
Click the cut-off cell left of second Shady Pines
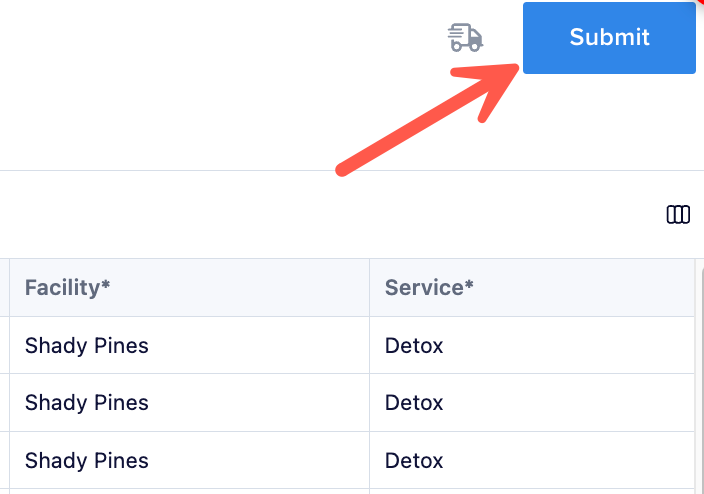4,402
